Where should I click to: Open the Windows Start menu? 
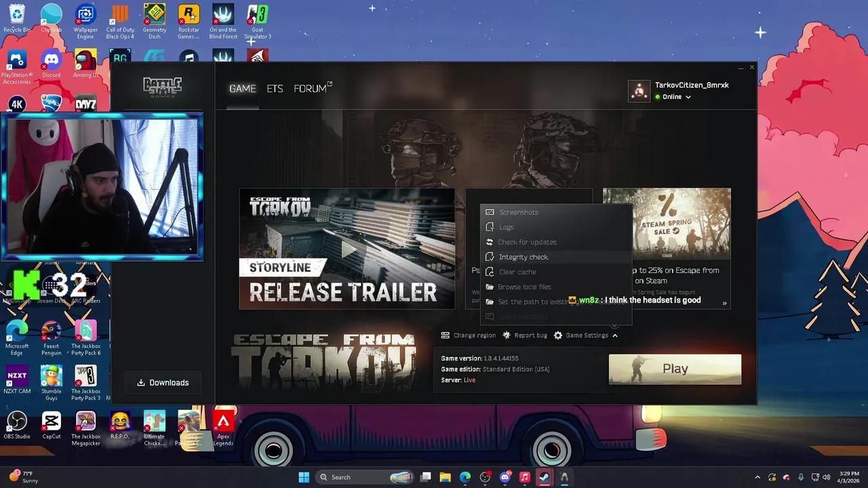click(x=304, y=477)
